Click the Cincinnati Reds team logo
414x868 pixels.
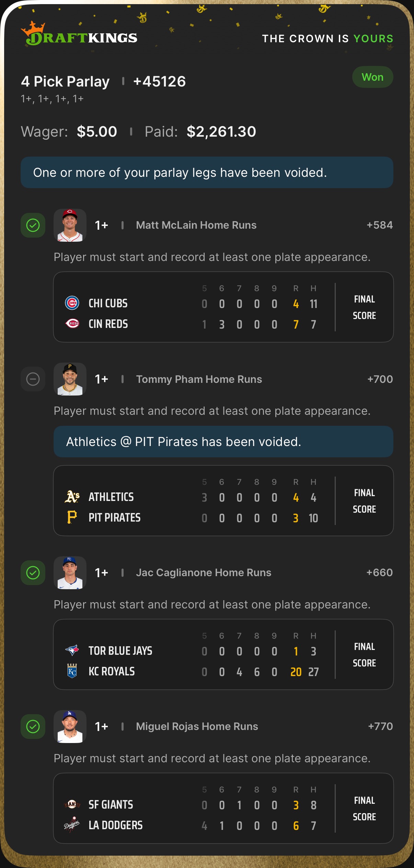coord(72,323)
